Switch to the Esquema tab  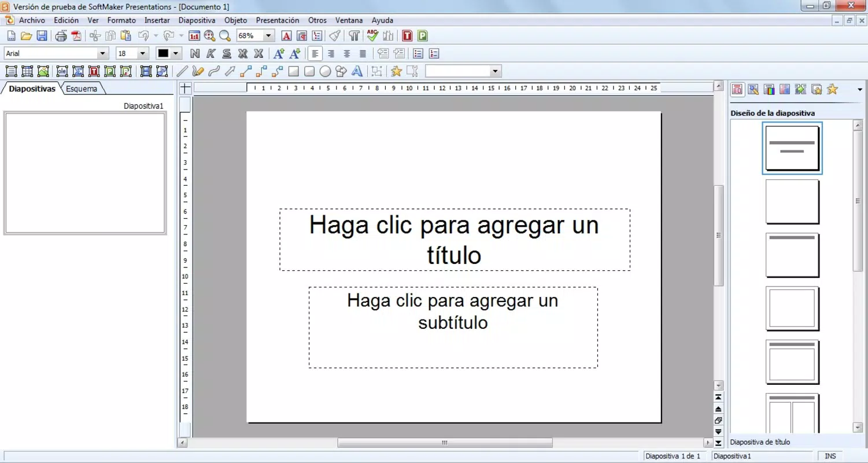point(81,89)
